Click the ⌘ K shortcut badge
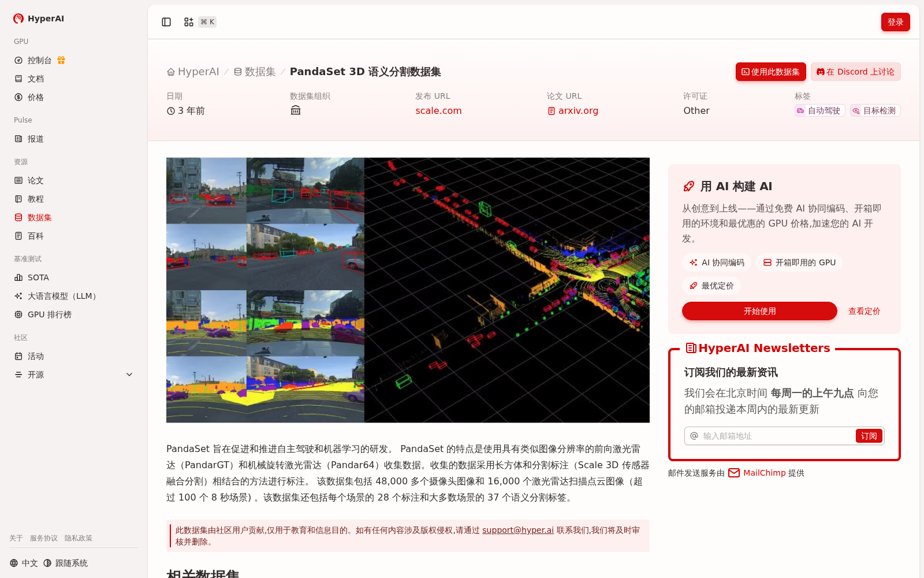Screen dimensions: 924x578 [x=207, y=22]
